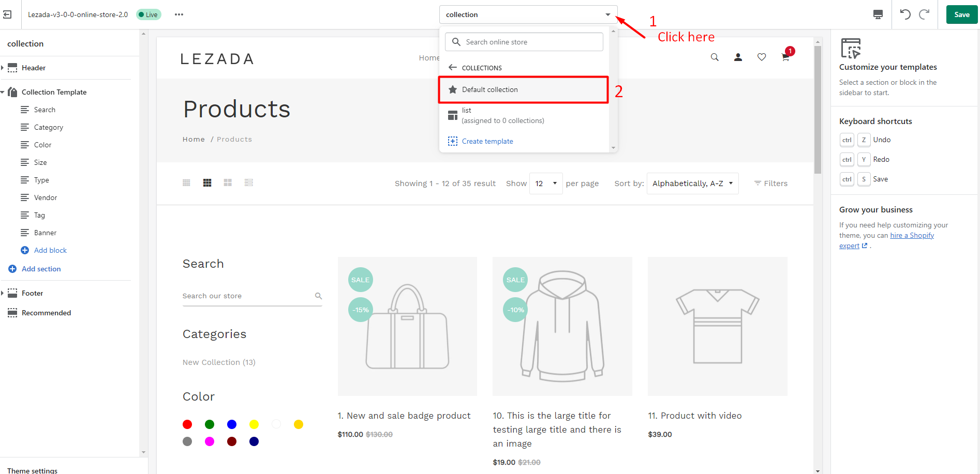980x474 pixels.
Task: Click the wishlist heart icon in store header
Action: 761,57
